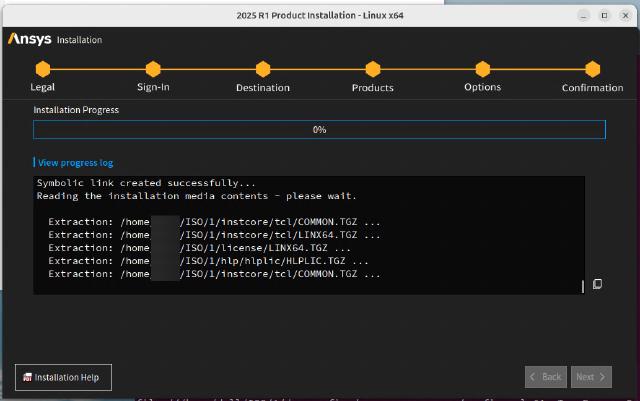Select the Destination step label

(263, 88)
